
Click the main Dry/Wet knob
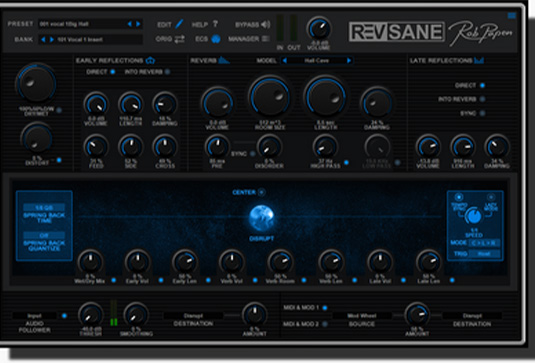pyautogui.click(x=35, y=83)
